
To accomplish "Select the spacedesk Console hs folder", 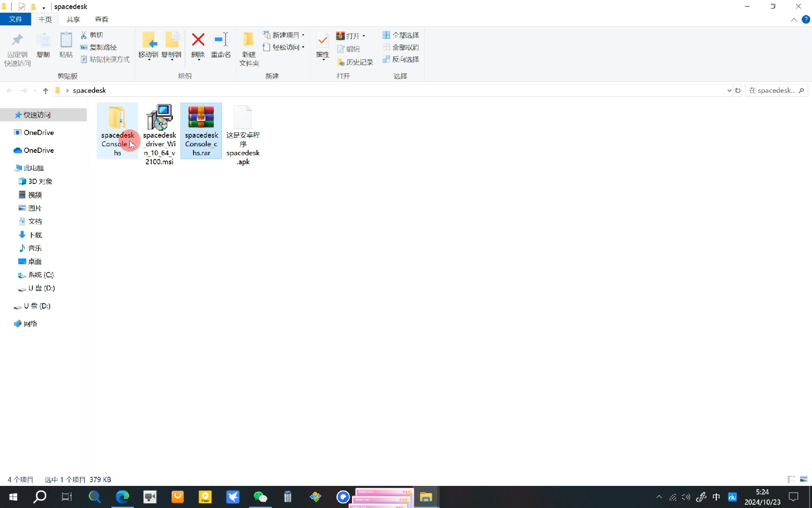I will [x=117, y=131].
